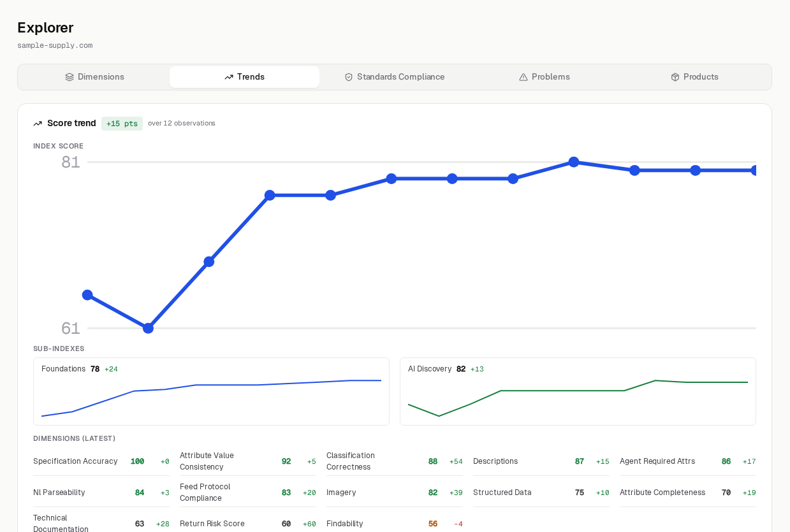Click the layers icon beside Dimensions
Image resolution: width=790 pixels, height=532 pixels.
tap(69, 77)
